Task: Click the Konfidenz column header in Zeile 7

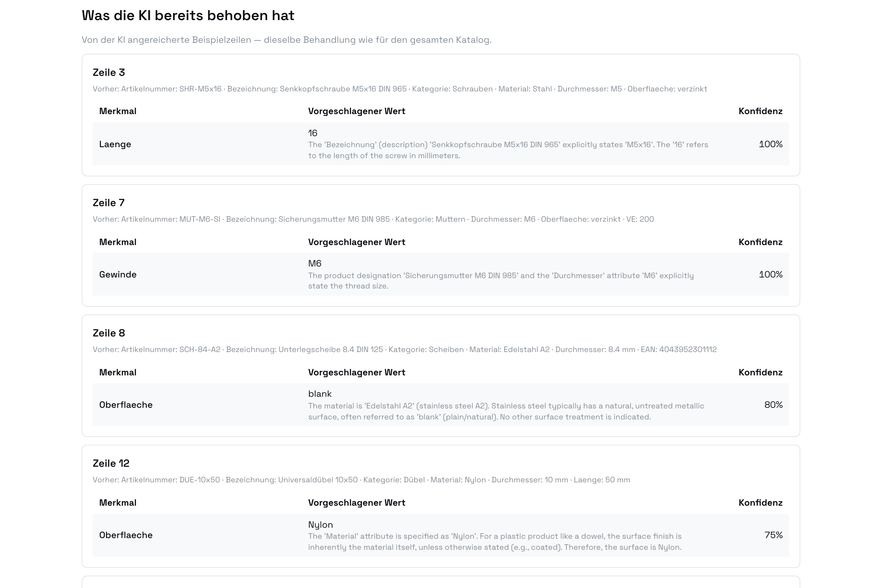Action: (x=760, y=242)
